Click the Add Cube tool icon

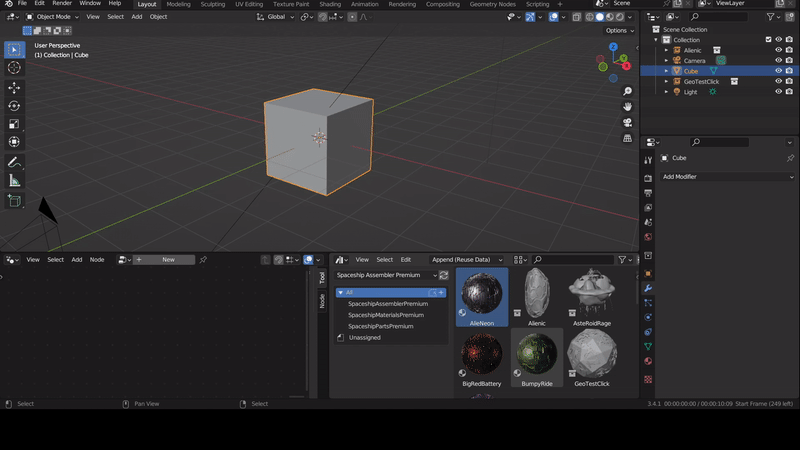coord(14,201)
